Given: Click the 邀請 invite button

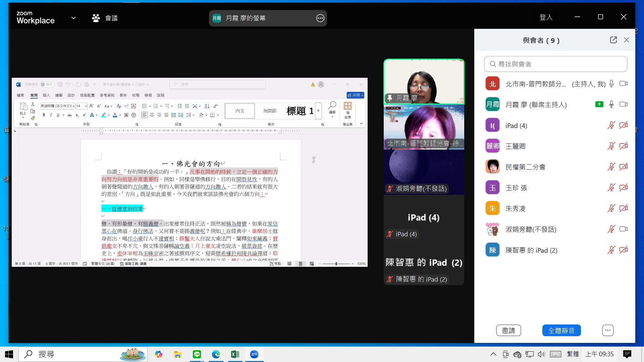Looking at the screenshot, I should tap(508, 330).
